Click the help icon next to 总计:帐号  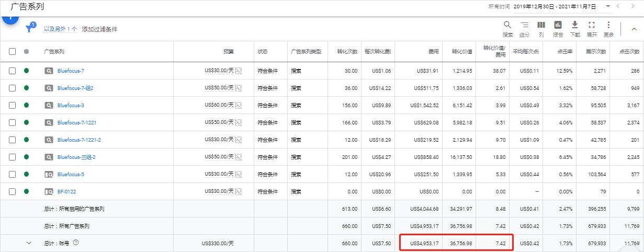tap(76, 243)
